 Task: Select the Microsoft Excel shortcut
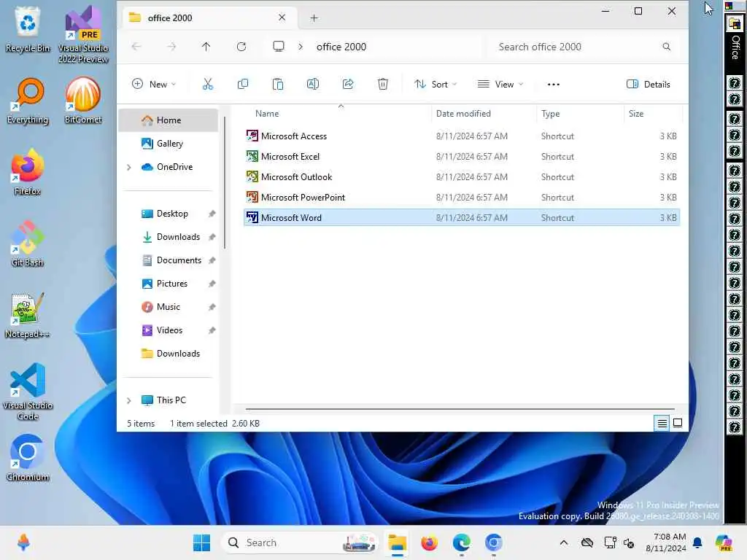[461, 157]
